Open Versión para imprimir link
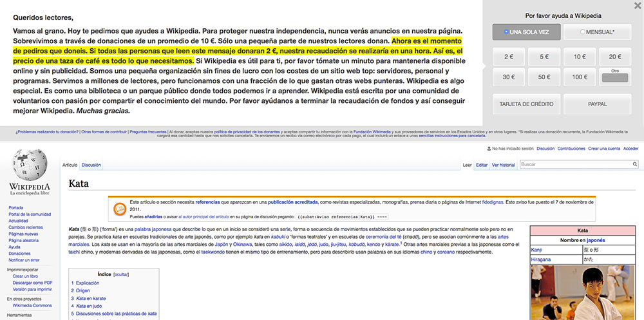 click(31, 289)
